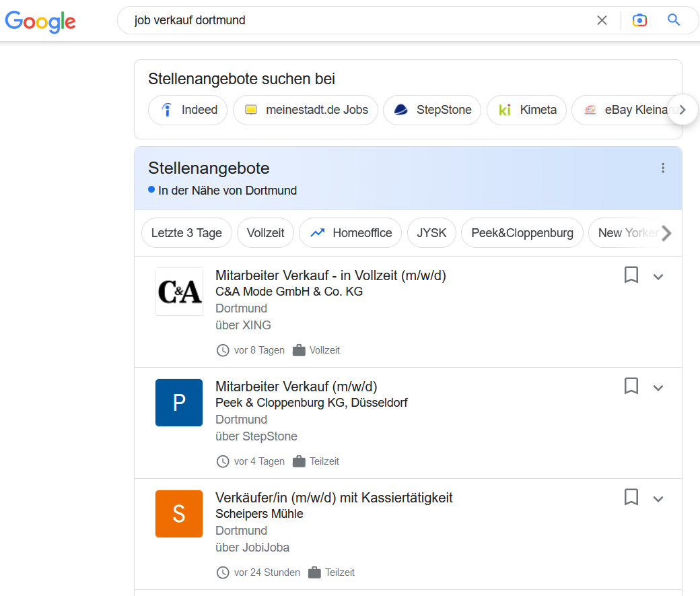The height and width of the screenshot is (596, 700).
Task: Clear the search box text
Action: (602, 20)
